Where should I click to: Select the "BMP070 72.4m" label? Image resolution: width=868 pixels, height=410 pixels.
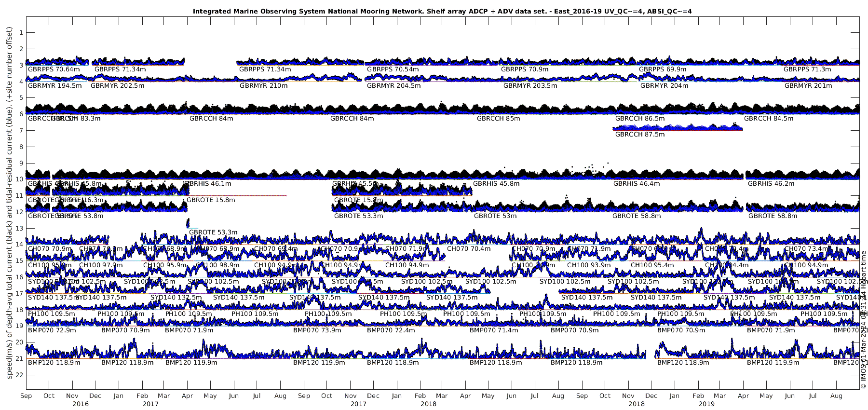click(x=391, y=330)
